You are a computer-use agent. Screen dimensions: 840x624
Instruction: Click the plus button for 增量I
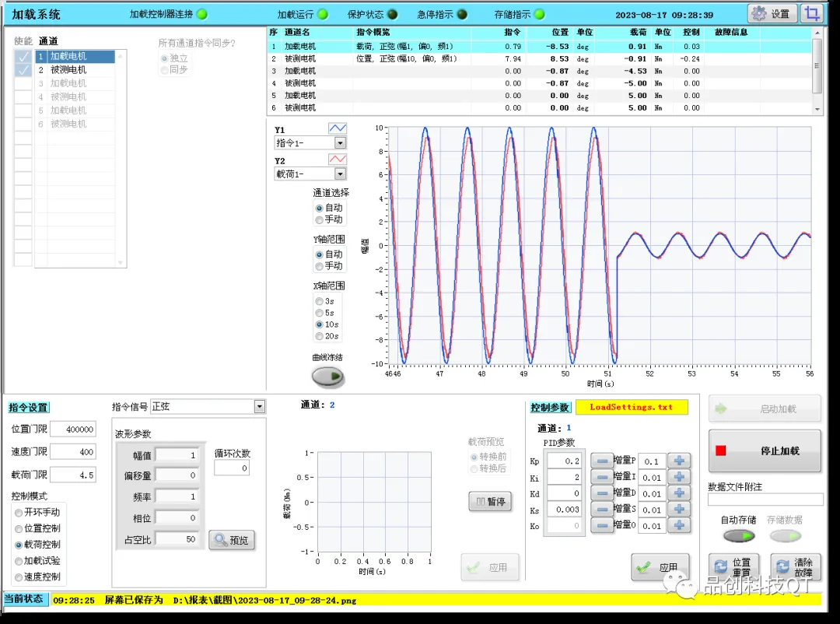679,477
